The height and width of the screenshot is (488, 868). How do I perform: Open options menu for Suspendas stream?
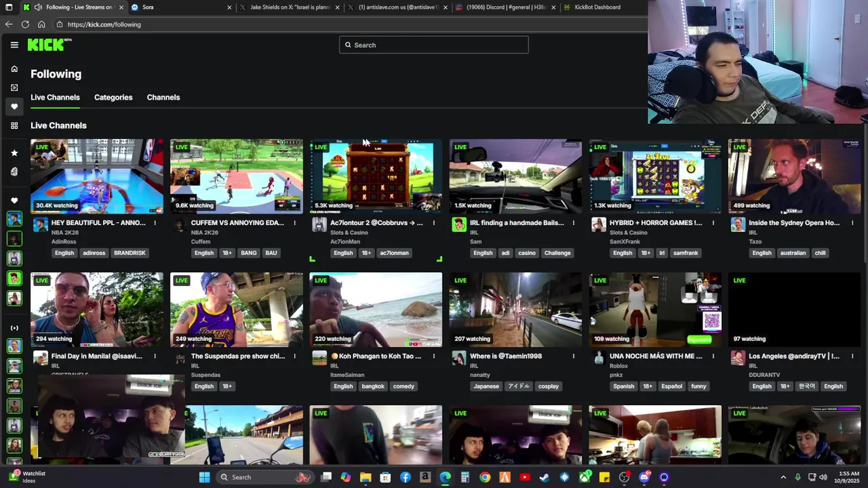pos(294,356)
